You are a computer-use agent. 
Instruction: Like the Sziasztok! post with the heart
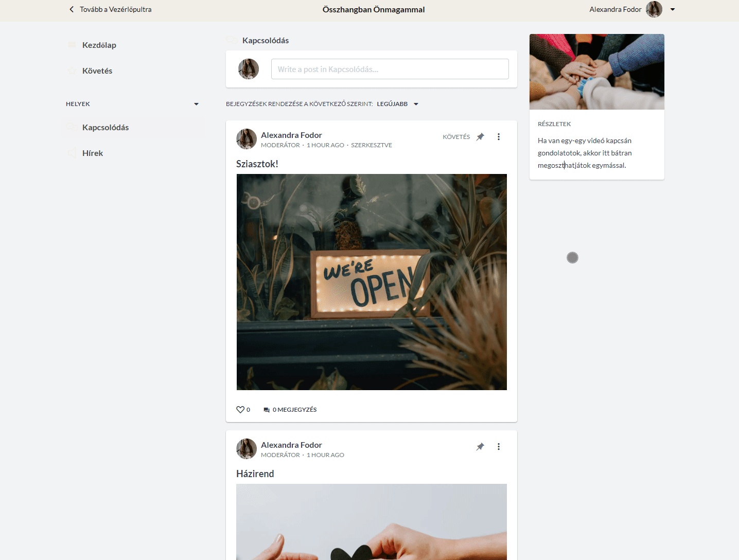[240, 410]
